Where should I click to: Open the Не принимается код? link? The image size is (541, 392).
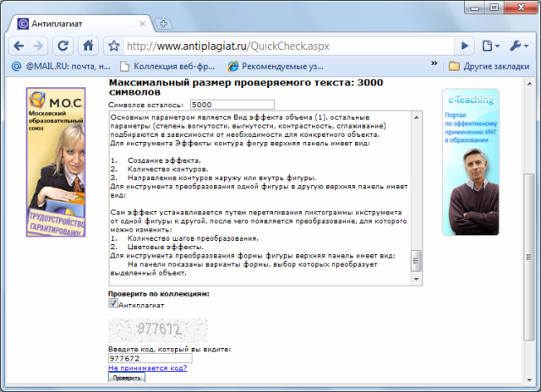(148, 367)
